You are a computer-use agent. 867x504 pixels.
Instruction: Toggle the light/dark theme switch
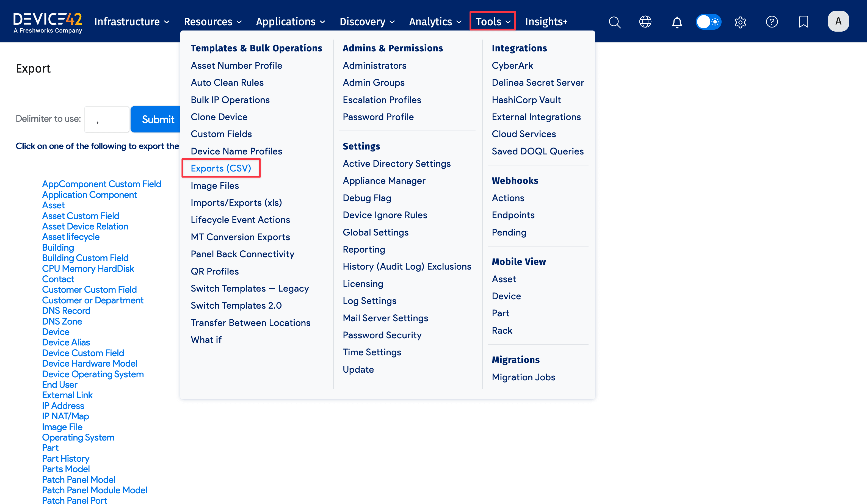click(x=708, y=22)
